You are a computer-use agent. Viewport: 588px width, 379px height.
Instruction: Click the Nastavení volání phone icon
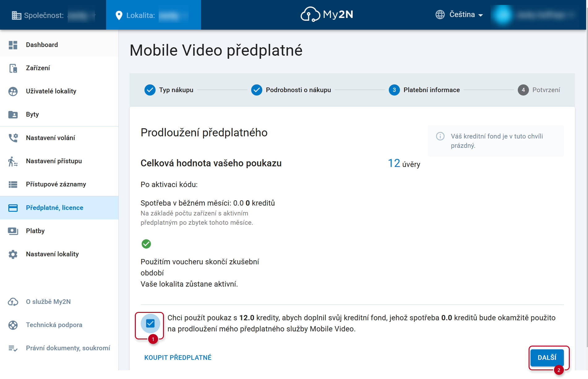[13, 138]
